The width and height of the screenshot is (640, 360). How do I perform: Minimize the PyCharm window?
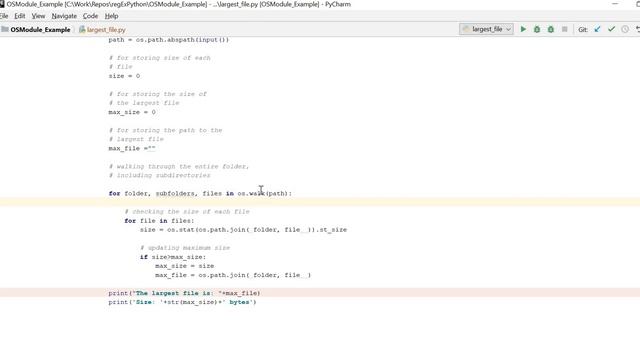615,4
